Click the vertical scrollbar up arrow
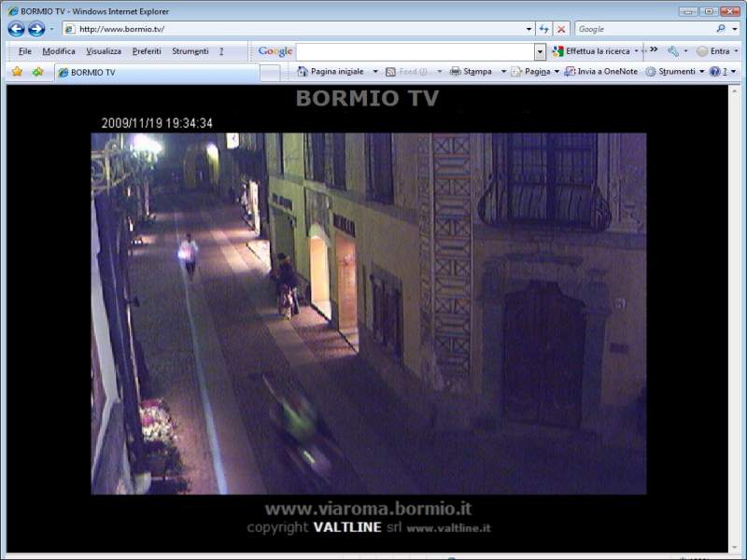The height and width of the screenshot is (560, 747). (734, 90)
